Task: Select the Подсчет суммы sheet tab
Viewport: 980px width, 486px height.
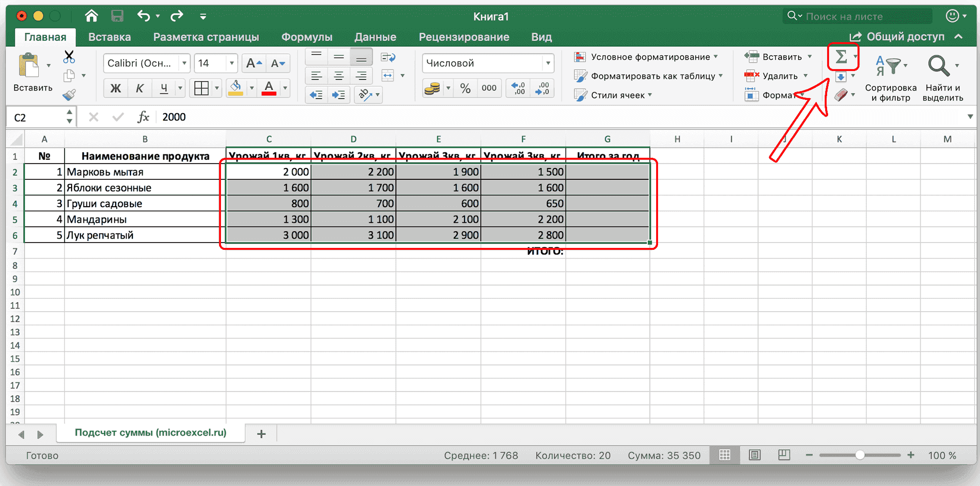Action: coord(150,433)
